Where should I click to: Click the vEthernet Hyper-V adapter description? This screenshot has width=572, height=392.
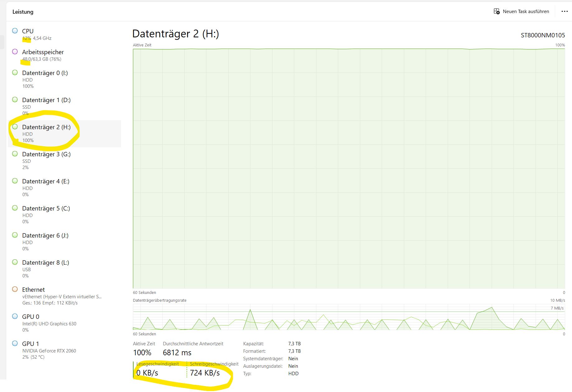click(x=62, y=297)
